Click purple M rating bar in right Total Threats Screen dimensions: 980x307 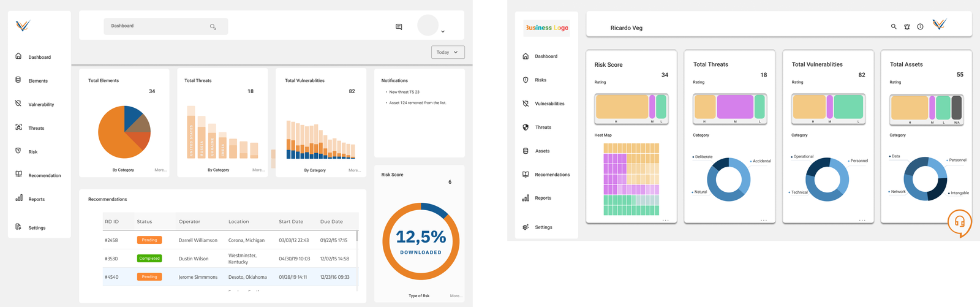(x=735, y=107)
